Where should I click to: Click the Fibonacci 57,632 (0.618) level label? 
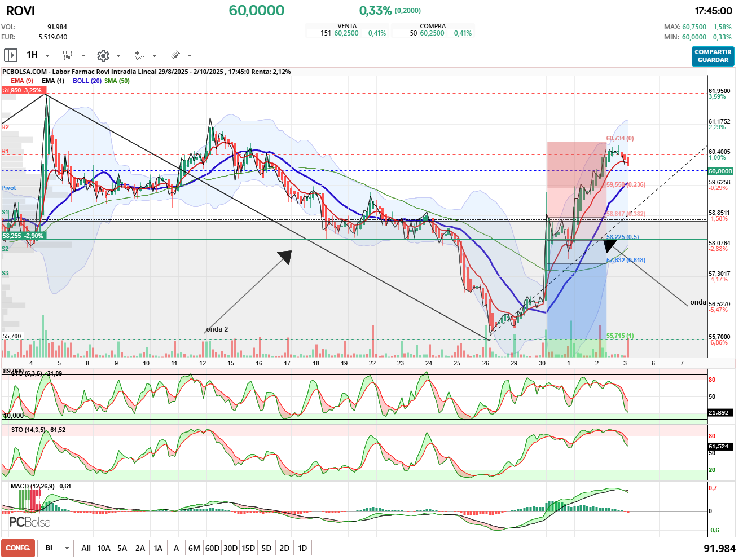[626, 260]
